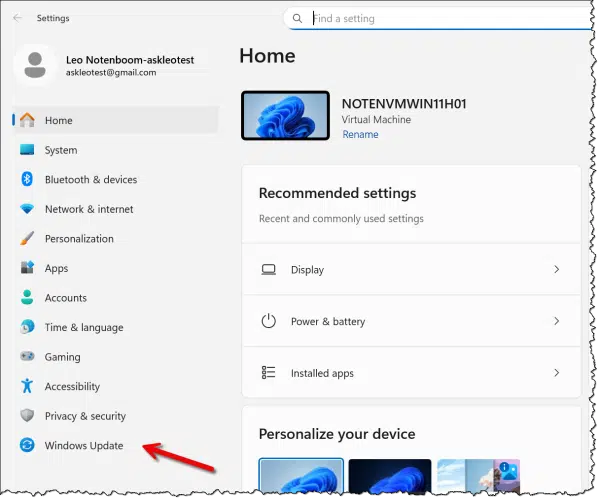600x500 pixels.
Task: Click the Display recommended setting label
Action: pos(307,270)
